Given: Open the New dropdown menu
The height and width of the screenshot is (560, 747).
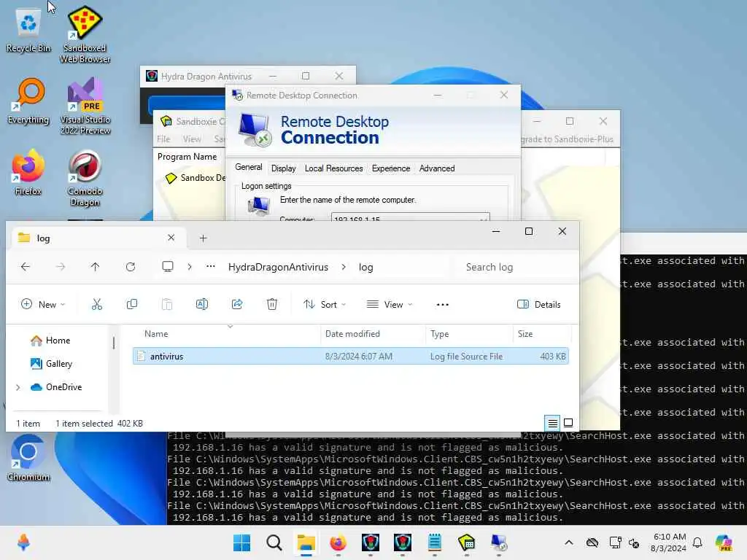Looking at the screenshot, I should coord(43,304).
